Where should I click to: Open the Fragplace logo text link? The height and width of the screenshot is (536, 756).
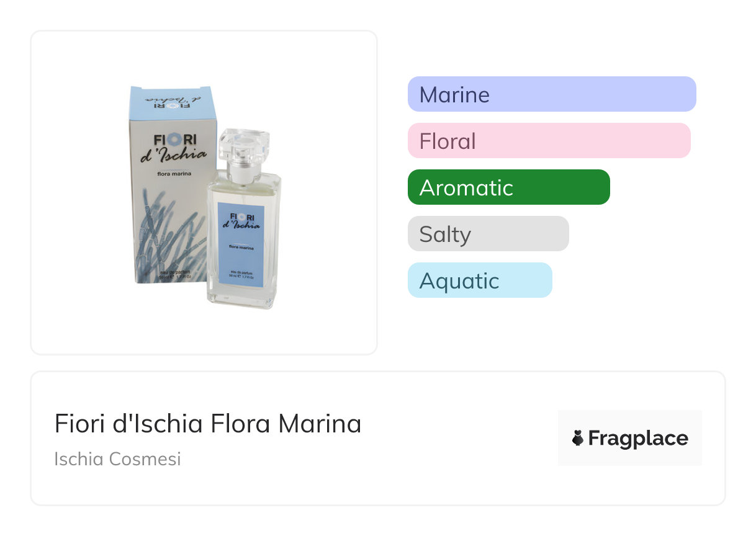[637, 439]
